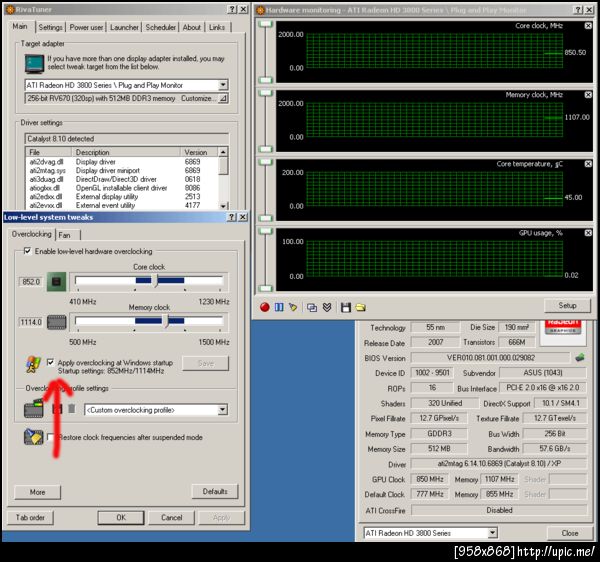The height and width of the screenshot is (562, 600).
Task: Toggle Apply overclocking at Windows startup
Action: click(51, 362)
